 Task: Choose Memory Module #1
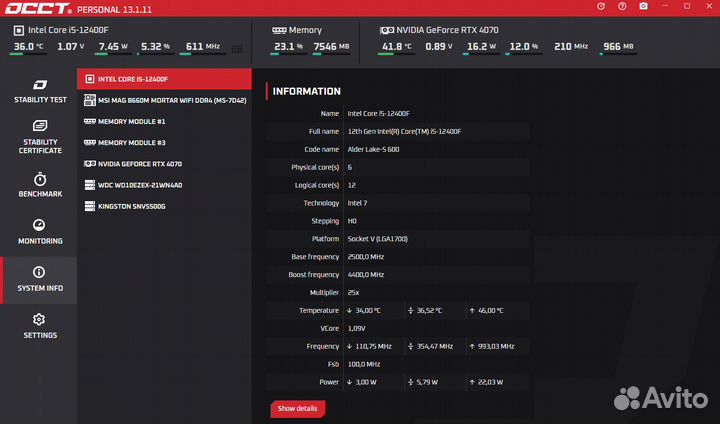(x=164, y=121)
